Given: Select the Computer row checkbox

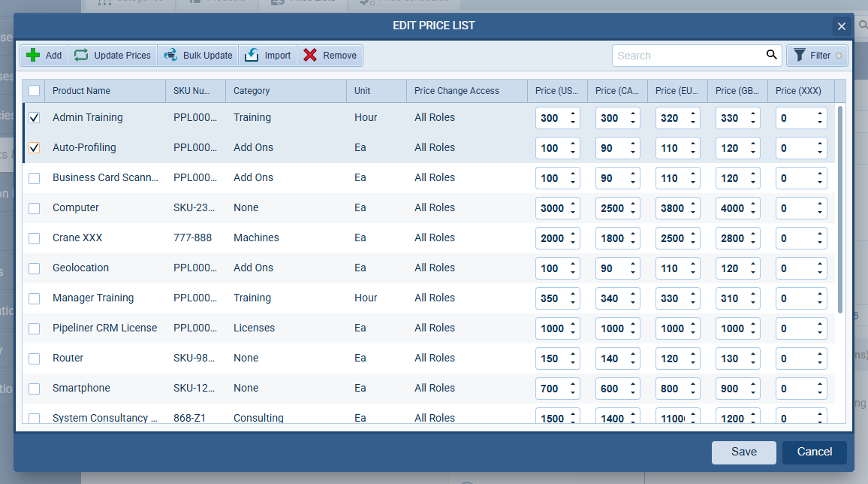Looking at the screenshot, I should click(x=33, y=207).
